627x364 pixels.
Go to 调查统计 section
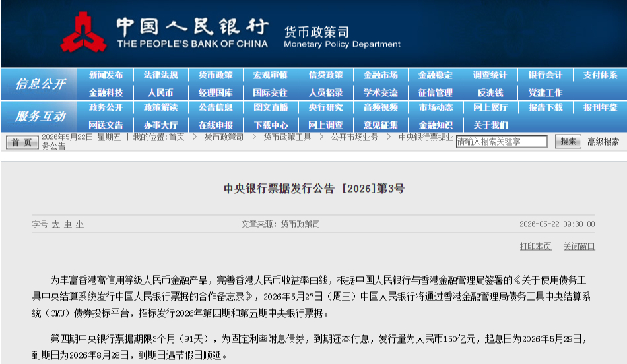(x=490, y=75)
